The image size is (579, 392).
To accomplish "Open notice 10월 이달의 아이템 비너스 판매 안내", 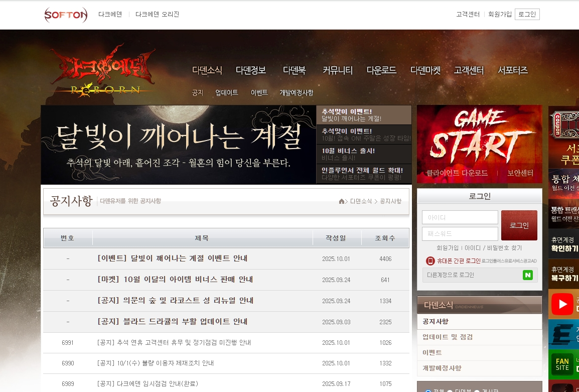I will click(x=175, y=279).
